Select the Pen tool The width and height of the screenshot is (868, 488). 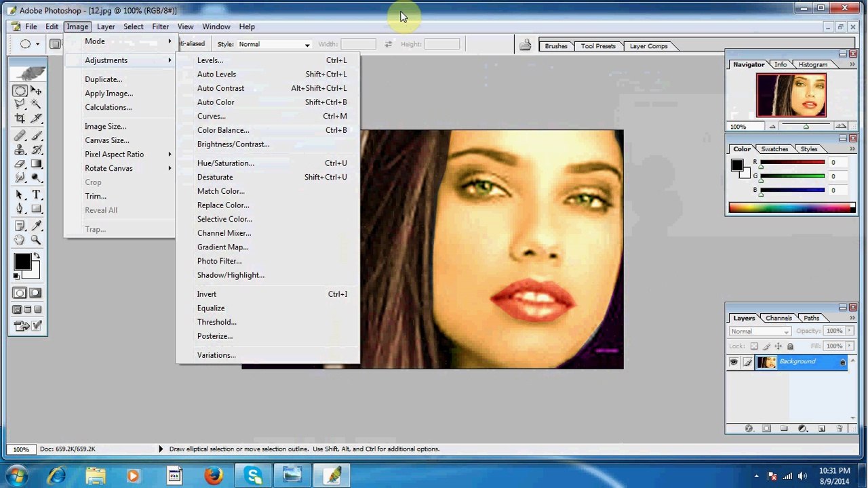click(20, 209)
